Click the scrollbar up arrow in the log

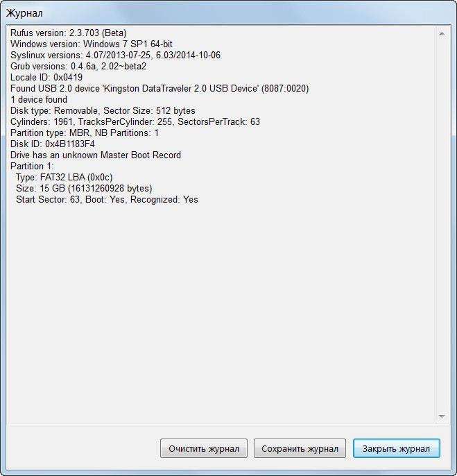(x=442, y=34)
